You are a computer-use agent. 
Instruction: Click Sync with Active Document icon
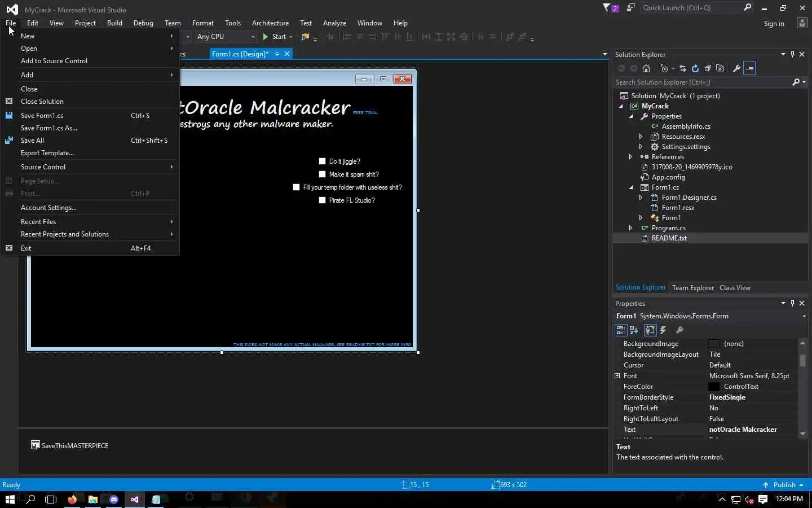683,68
